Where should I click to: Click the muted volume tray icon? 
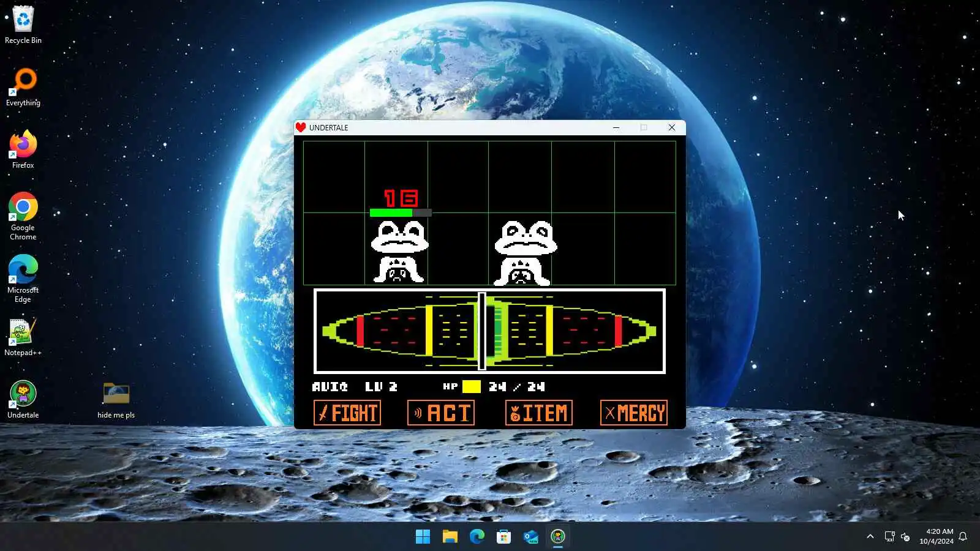[906, 537]
